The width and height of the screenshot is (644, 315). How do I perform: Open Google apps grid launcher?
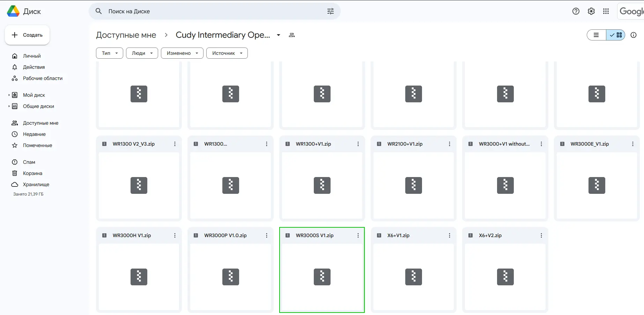pos(606,11)
